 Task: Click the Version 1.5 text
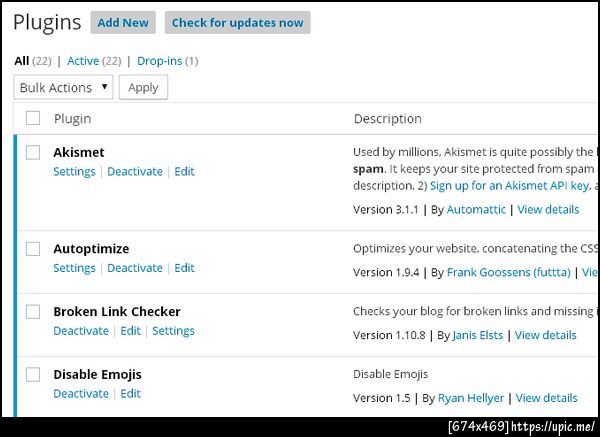click(x=382, y=398)
